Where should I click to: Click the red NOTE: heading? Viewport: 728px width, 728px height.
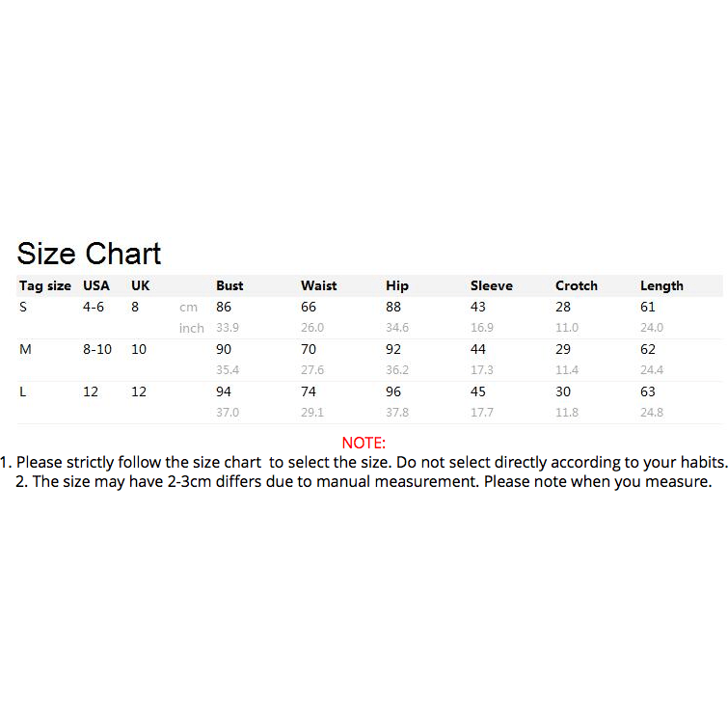click(364, 443)
